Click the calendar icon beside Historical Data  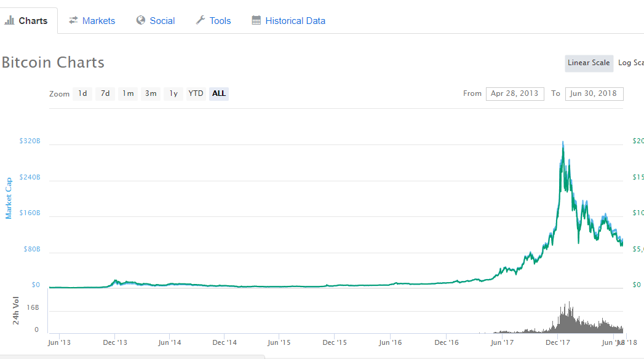click(x=256, y=20)
